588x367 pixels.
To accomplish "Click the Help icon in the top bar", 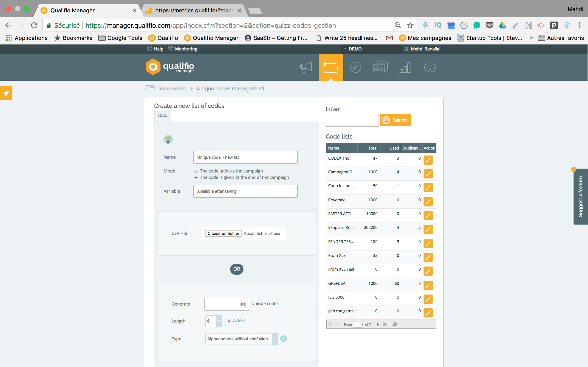I will [150, 49].
